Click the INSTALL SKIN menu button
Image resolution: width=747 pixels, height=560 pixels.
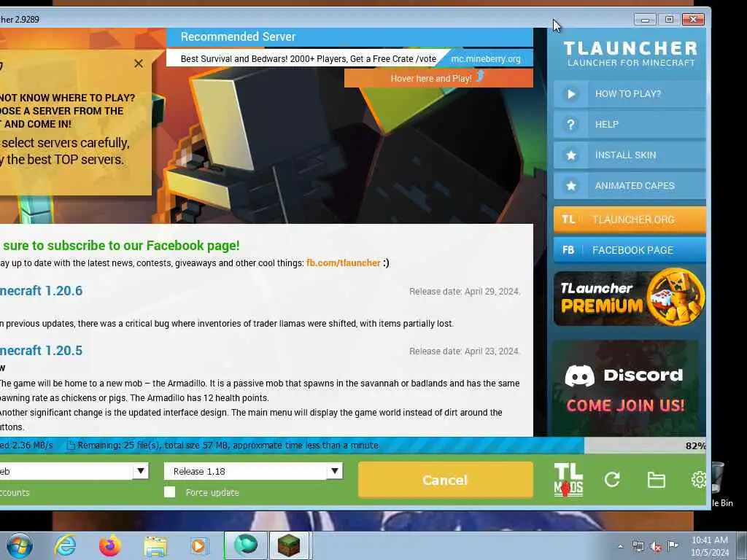pyautogui.click(x=630, y=155)
